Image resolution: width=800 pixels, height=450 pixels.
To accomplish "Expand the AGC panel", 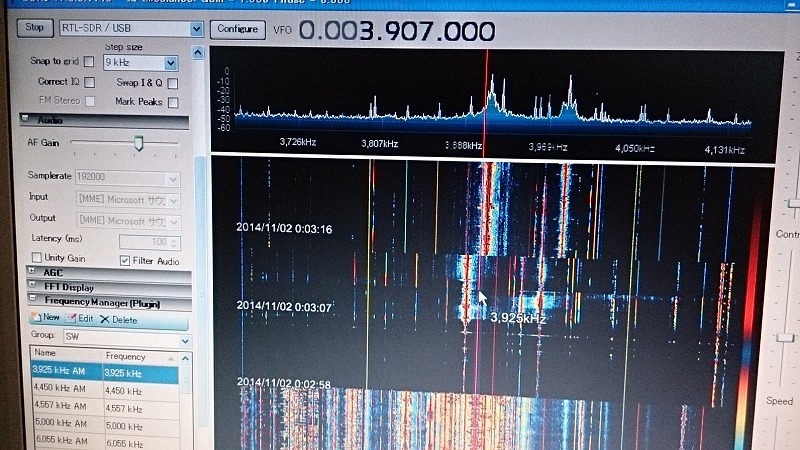I will pos(109,272).
